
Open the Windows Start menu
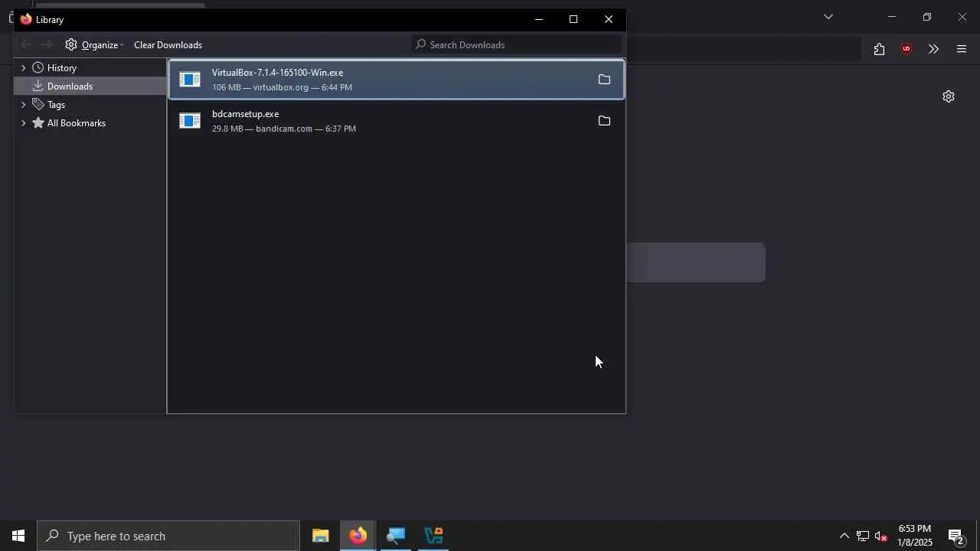[18, 536]
